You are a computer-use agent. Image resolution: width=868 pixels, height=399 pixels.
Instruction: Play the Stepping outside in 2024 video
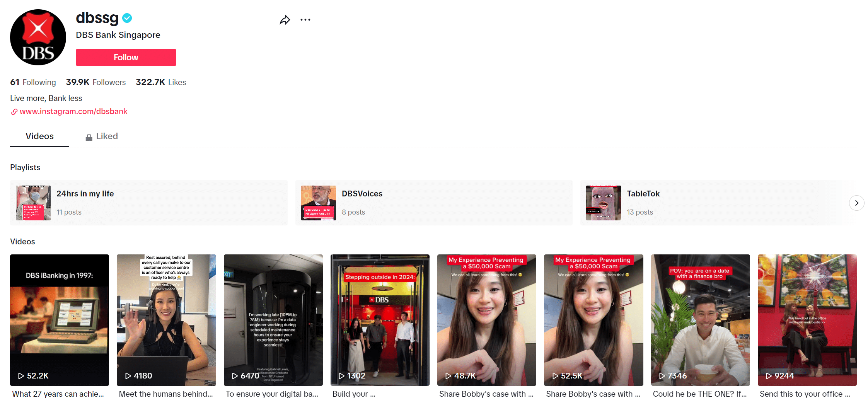point(380,320)
